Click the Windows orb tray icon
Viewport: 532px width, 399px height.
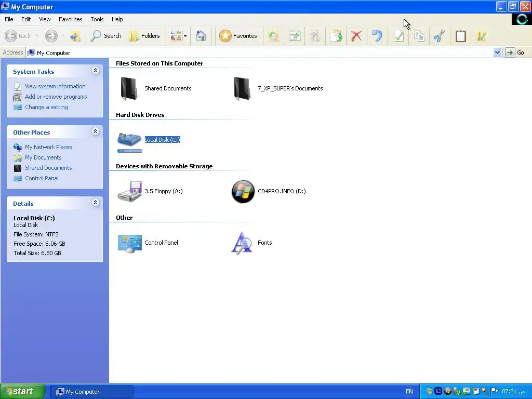[447, 391]
